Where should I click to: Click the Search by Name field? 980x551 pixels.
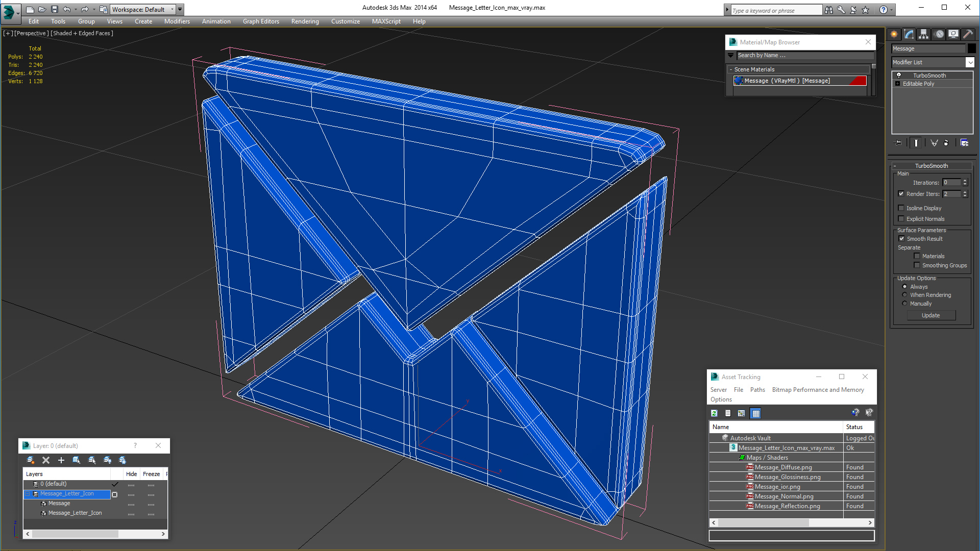pos(804,55)
